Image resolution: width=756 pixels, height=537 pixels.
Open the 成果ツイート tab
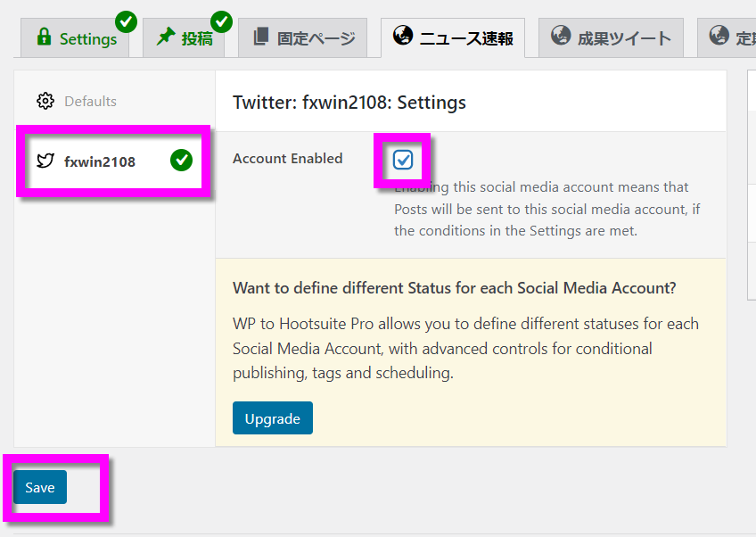point(611,37)
